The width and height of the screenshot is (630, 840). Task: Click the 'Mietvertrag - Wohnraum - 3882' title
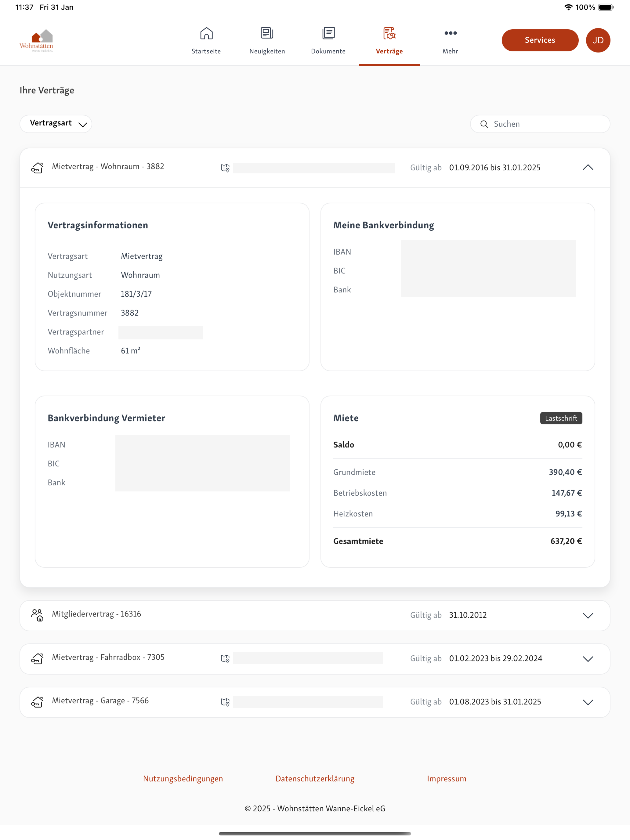[x=108, y=166]
